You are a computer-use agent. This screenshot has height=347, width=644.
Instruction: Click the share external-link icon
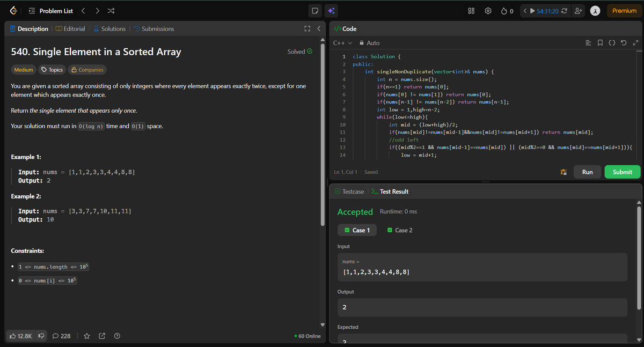pyautogui.click(x=103, y=336)
